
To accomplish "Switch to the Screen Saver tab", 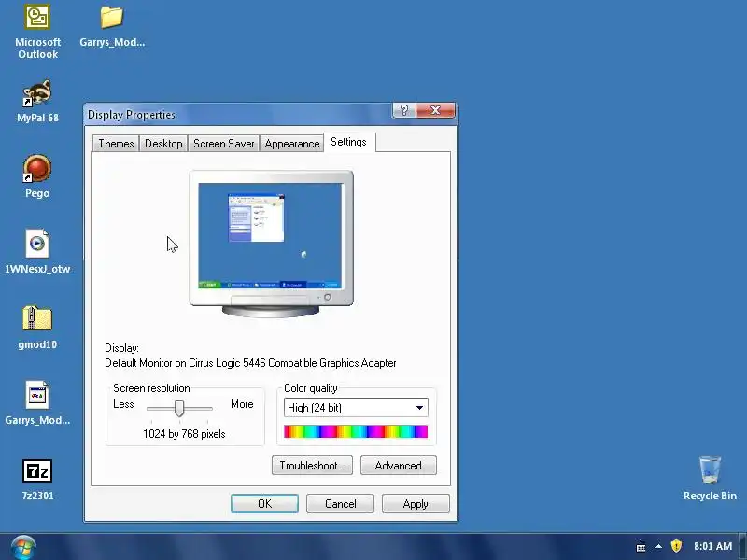I will coord(223,144).
